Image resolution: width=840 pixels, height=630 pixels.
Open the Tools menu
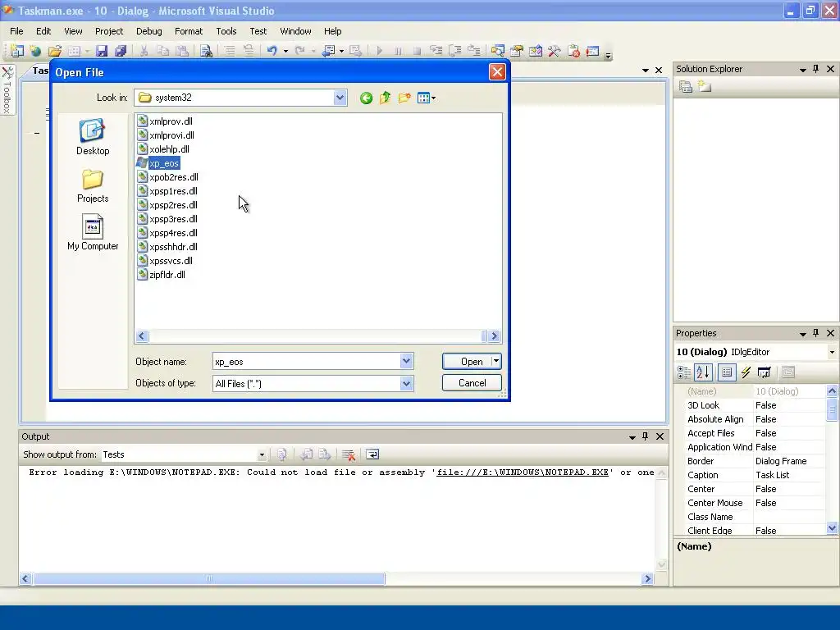pyautogui.click(x=226, y=31)
